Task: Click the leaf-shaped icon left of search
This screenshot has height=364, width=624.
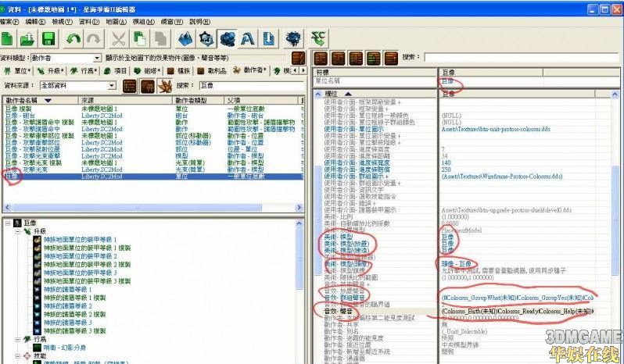Action: click(x=165, y=85)
